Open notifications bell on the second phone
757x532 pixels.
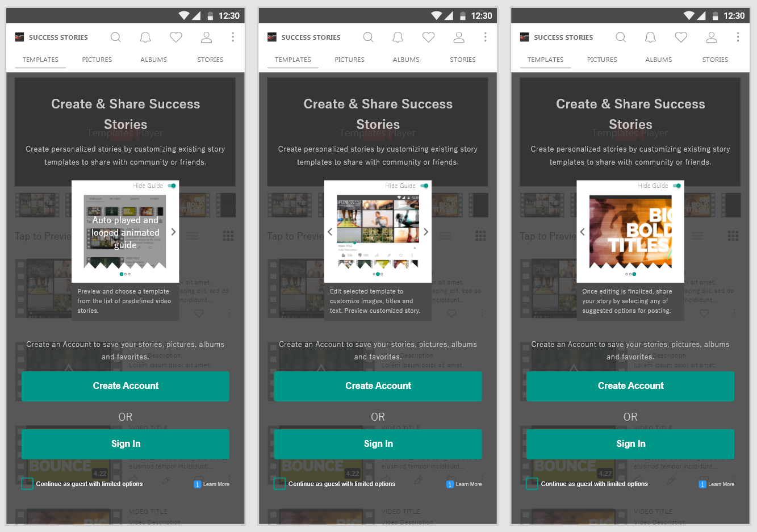(x=398, y=37)
